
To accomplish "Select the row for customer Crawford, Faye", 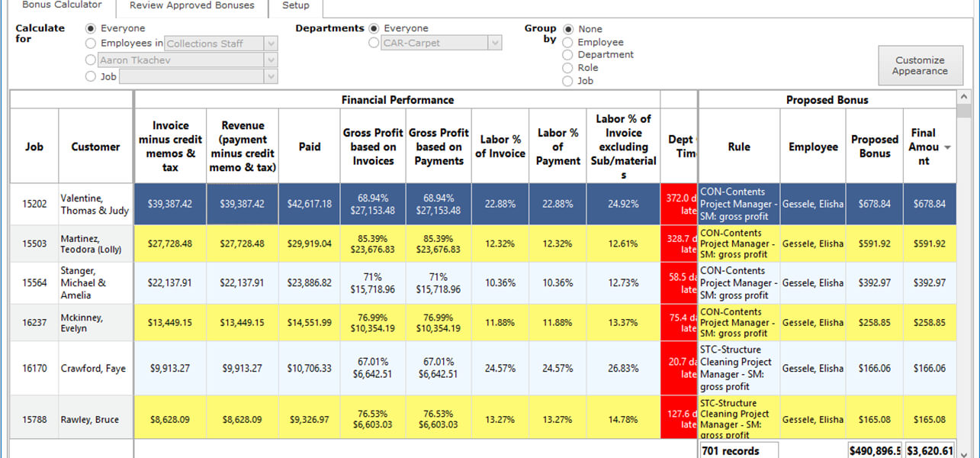I will (94, 368).
